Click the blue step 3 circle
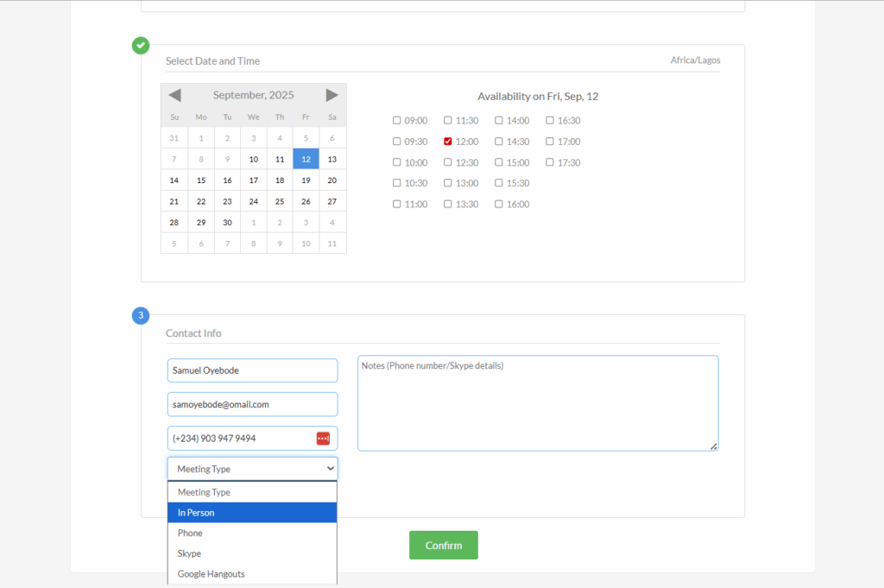884x588 pixels. click(x=141, y=316)
